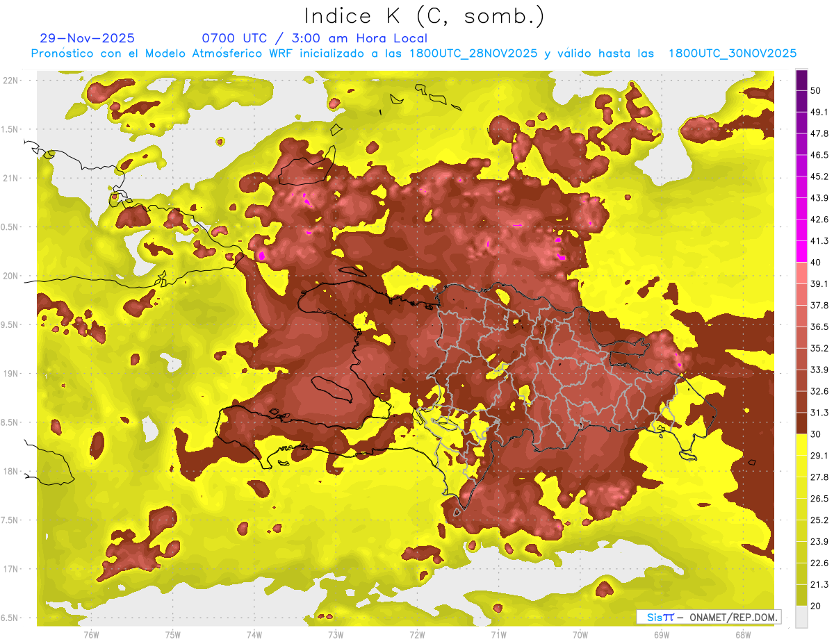Click the "70W" longitude label

(x=580, y=634)
